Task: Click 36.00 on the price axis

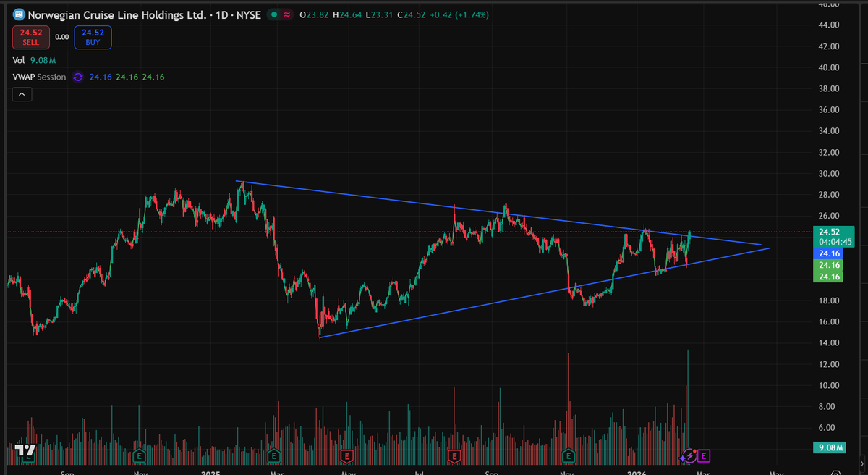Action: click(828, 110)
